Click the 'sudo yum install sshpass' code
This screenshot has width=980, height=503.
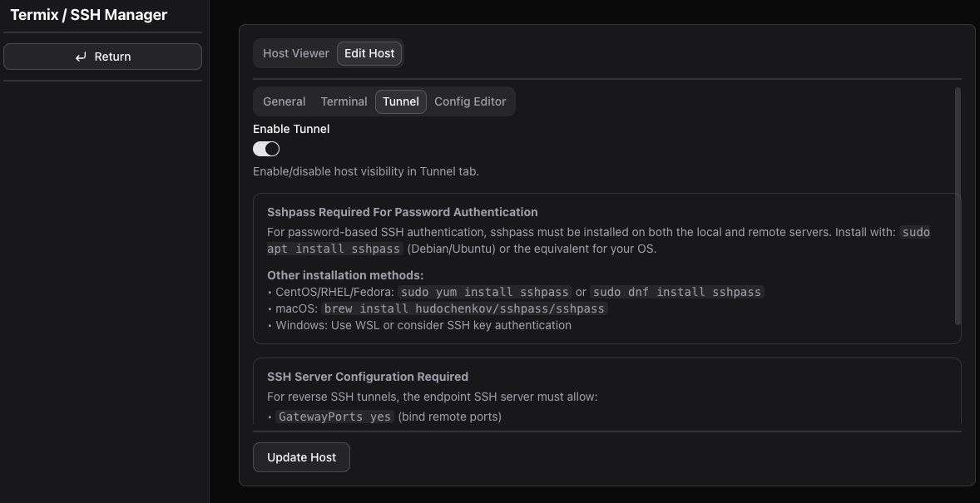485,292
